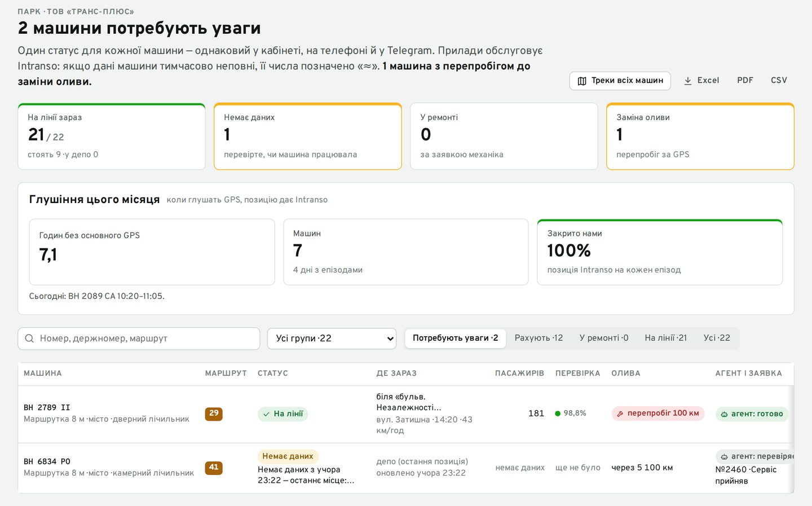This screenshot has width=812, height=506.
Task: Click the green dot beside 98,8%
Action: click(558, 413)
